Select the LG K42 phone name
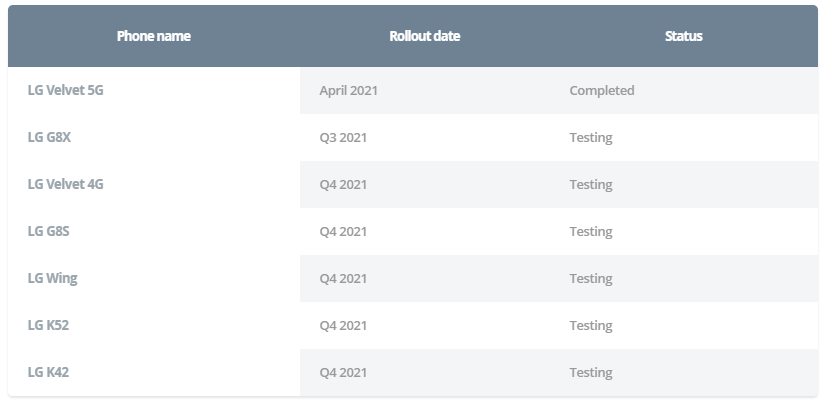The width and height of the screenshot is (823, 402). click(48, 372)
